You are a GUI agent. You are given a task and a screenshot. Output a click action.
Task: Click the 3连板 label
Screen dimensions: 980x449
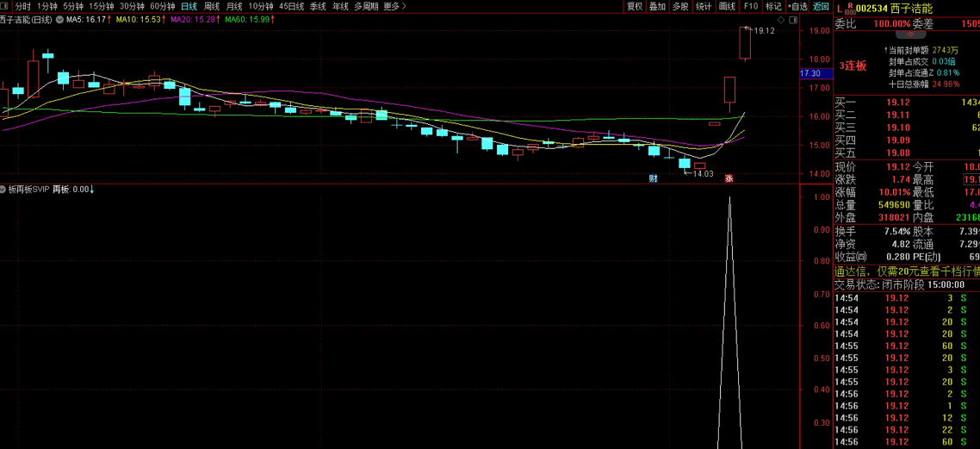tap(853, 66)
